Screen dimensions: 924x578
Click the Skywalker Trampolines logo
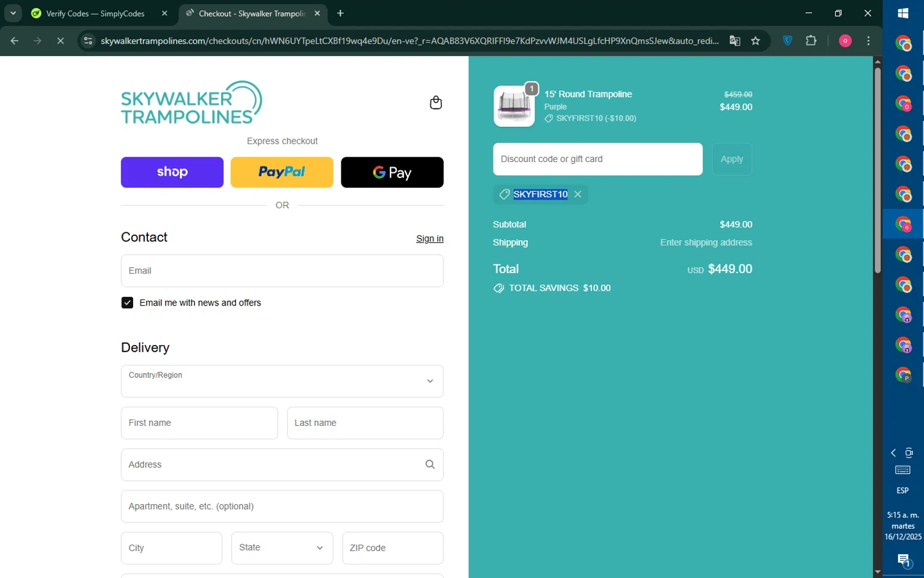192,102
